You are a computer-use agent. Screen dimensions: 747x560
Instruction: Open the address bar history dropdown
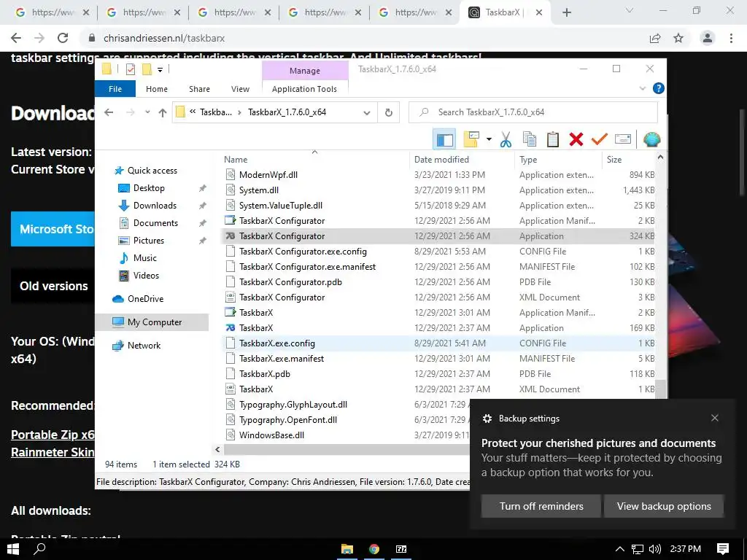(x=367, y=113)
